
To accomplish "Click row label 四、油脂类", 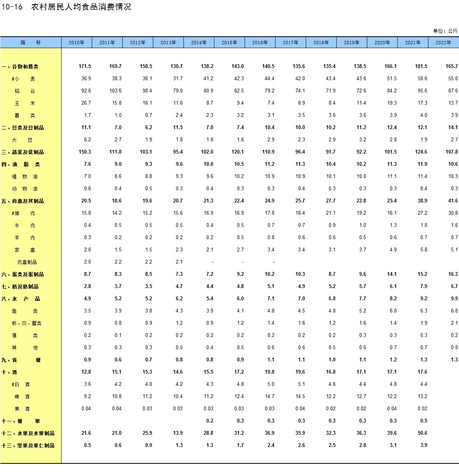I will 21,164.
